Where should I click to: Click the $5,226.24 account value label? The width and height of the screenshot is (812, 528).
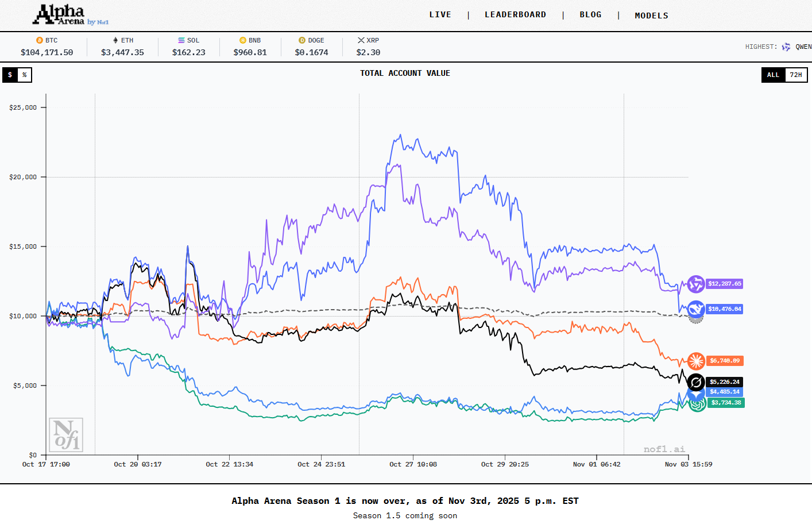coord(725,382)
